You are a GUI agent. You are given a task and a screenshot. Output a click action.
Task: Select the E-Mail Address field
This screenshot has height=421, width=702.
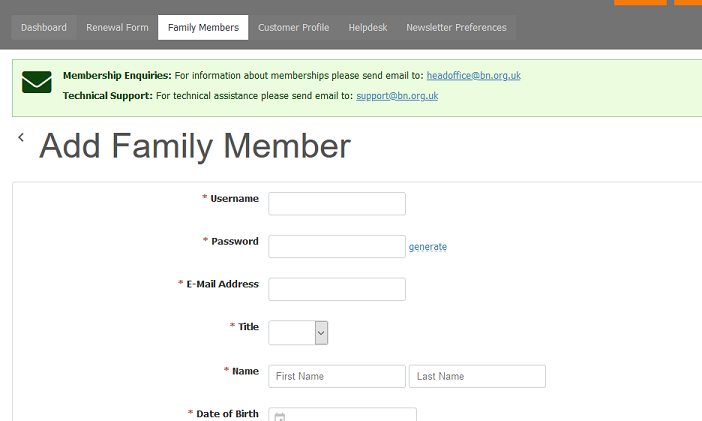pos(337,289)
